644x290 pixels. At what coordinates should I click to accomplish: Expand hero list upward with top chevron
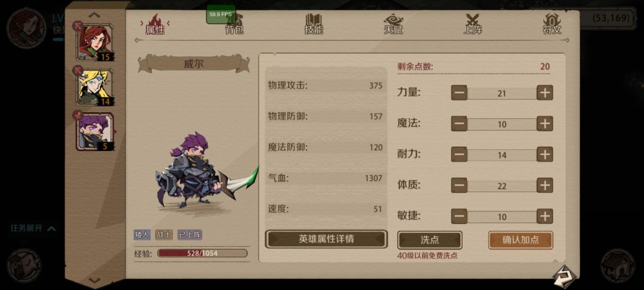94,15
